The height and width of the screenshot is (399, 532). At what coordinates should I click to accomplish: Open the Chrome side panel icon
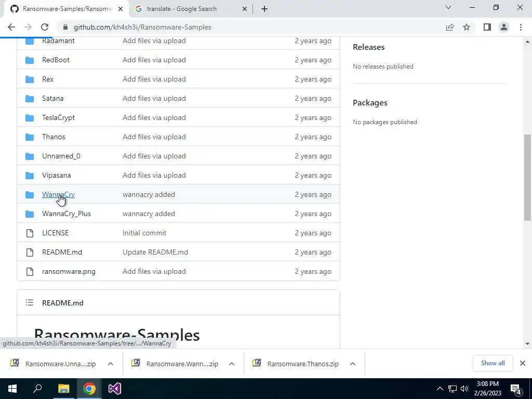click(487, 27)
